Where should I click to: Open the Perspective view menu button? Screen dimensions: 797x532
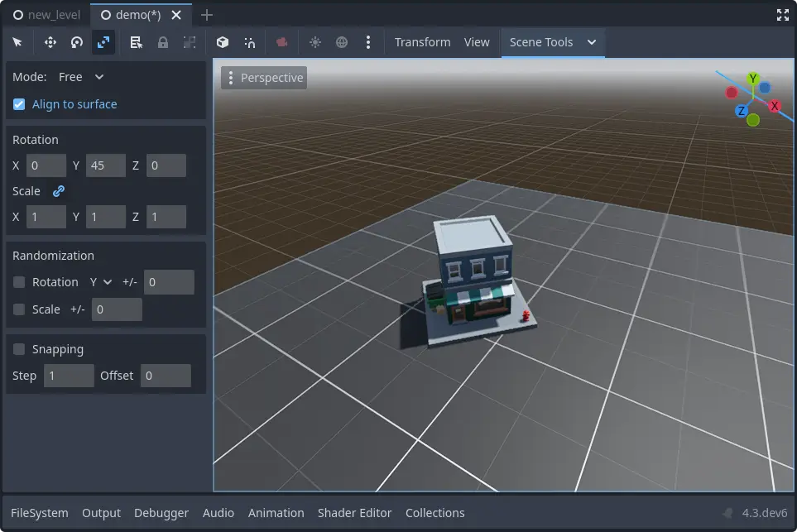(264, 78)
